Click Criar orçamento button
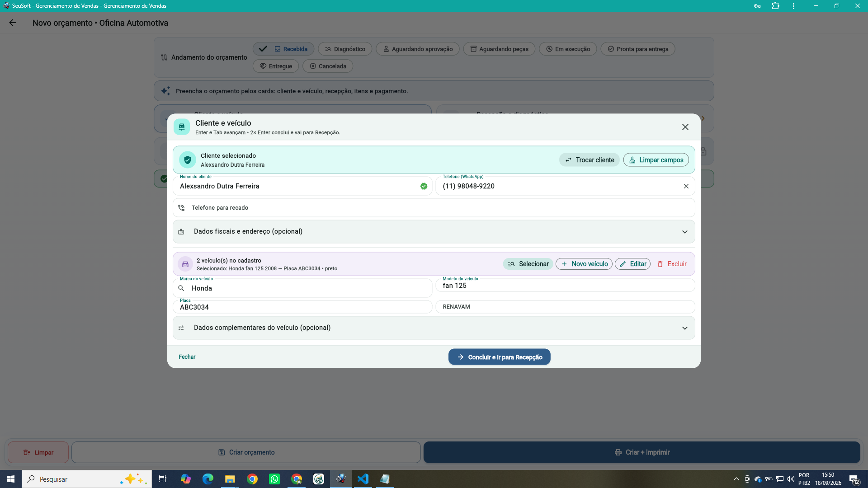 tap(246, 452)
